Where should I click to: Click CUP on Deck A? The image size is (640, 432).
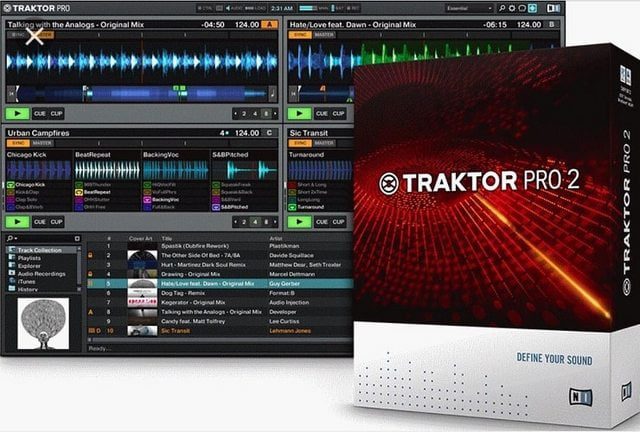56,114
